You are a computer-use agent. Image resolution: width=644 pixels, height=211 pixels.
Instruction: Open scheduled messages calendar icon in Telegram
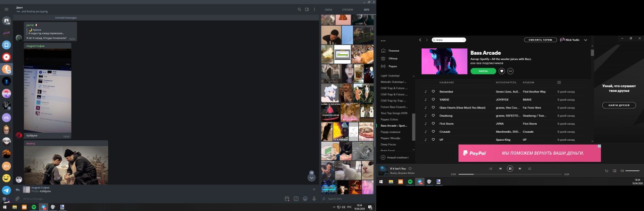[x=287, y=198]
